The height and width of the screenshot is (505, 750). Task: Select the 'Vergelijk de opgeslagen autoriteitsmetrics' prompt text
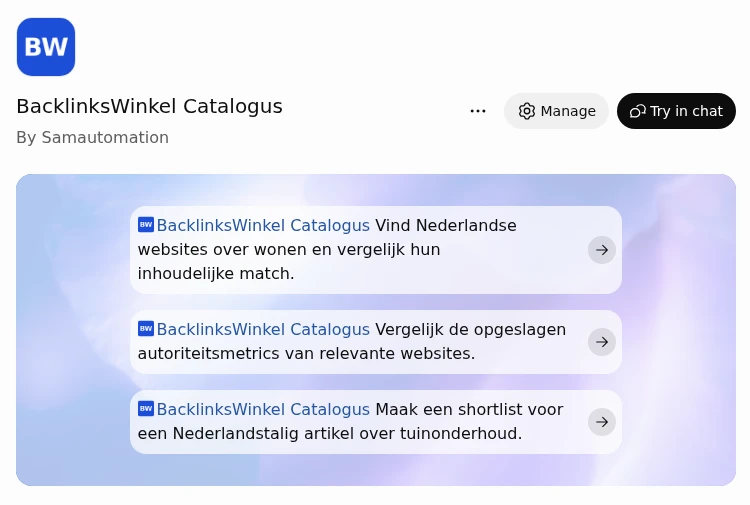coord(352,341)
